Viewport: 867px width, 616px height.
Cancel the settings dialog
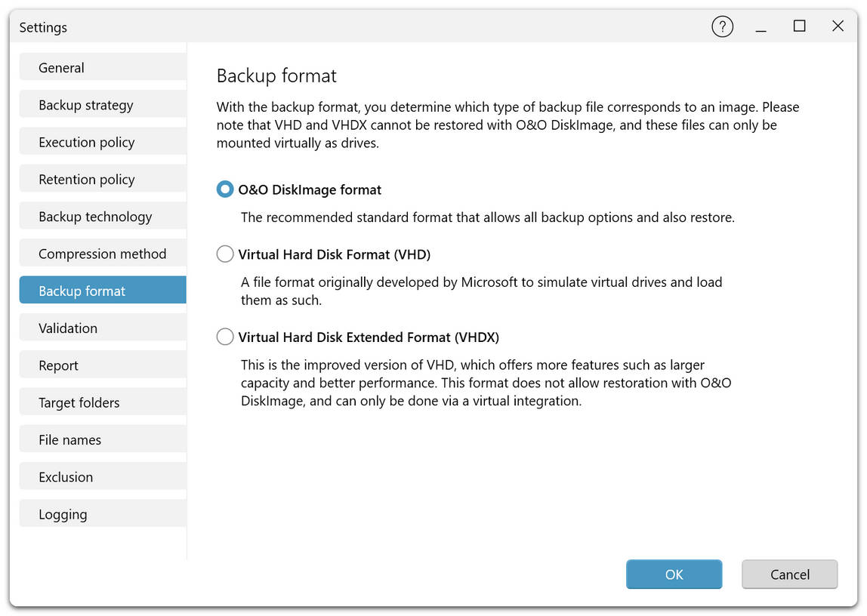[x=789, y=574]
